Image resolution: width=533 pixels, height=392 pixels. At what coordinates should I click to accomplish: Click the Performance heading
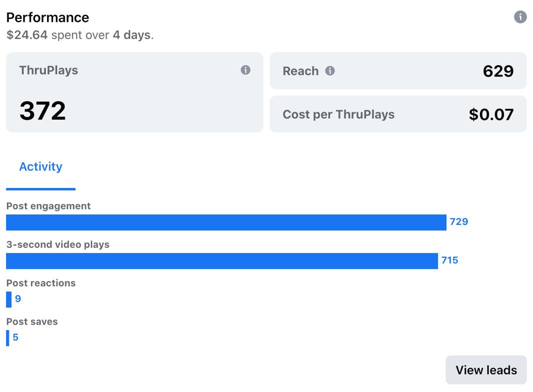48,17
